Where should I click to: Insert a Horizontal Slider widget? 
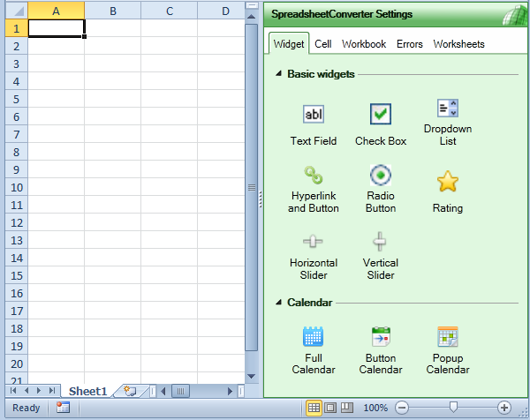pos(314,257)
